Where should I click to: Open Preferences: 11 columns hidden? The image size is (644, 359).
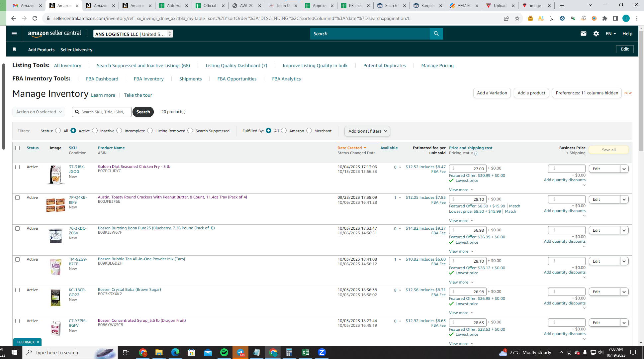tap(587, 93)
